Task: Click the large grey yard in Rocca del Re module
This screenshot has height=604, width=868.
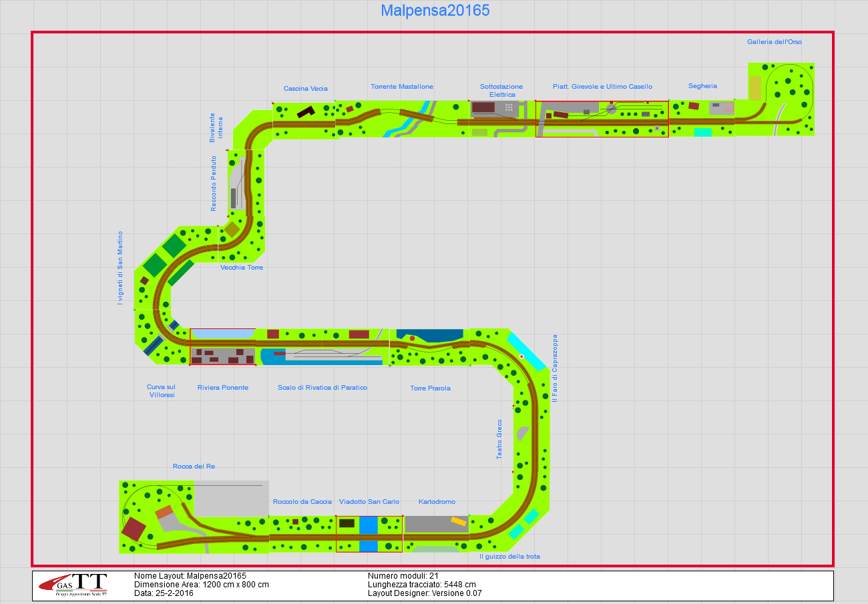Action: point(232,499)
